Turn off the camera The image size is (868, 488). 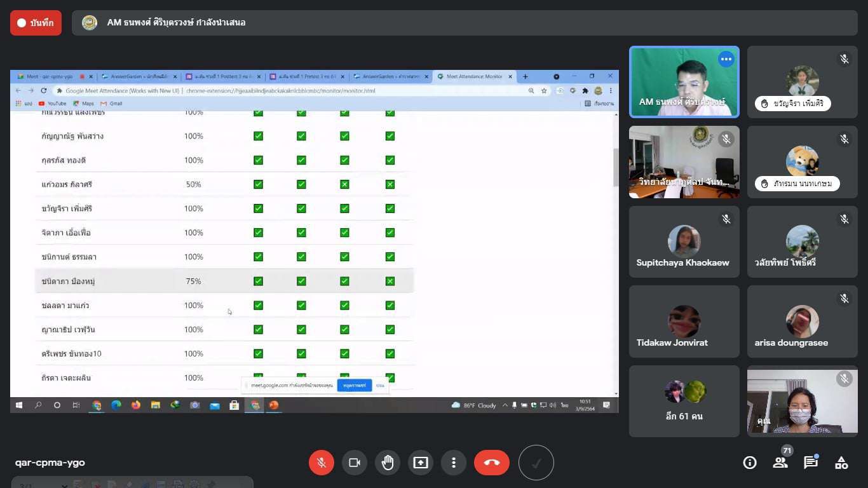[355, 463]
